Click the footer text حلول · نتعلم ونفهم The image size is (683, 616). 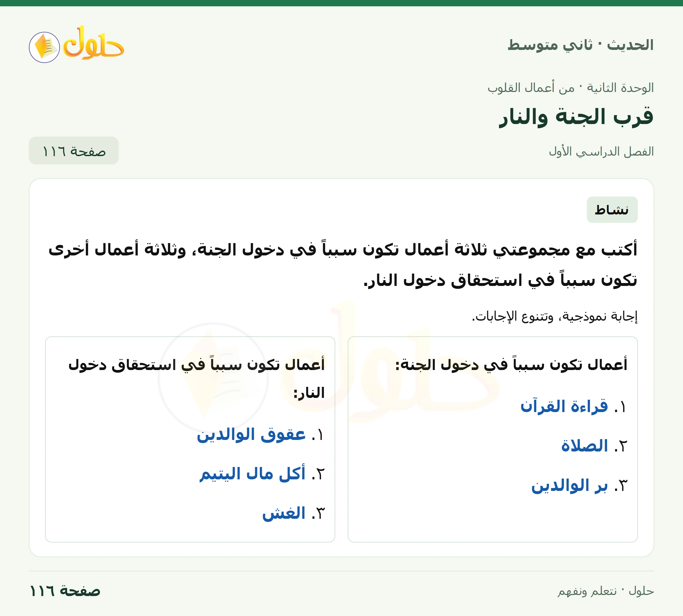click(x=606, y=591)
